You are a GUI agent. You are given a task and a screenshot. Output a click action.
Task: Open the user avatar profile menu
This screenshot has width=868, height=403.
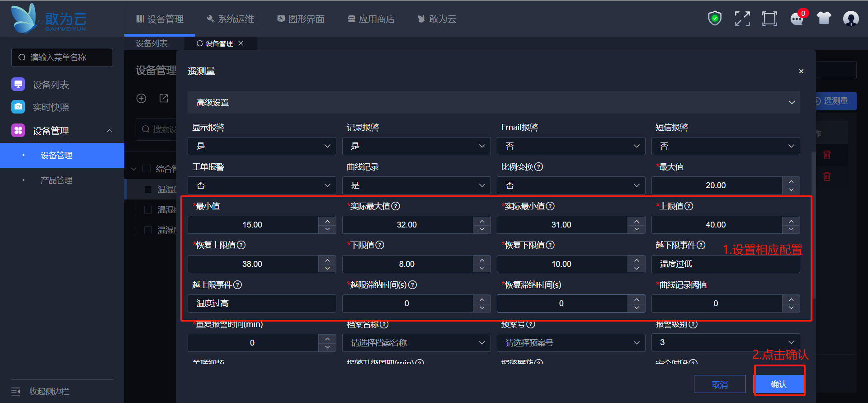[x=851, y=19]
